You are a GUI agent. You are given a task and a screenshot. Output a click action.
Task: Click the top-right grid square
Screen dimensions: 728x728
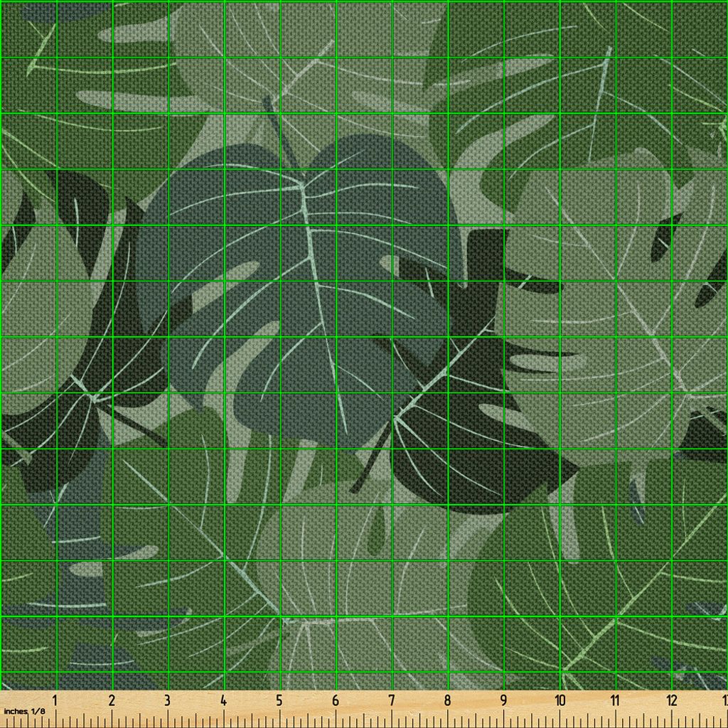[700, 28]
